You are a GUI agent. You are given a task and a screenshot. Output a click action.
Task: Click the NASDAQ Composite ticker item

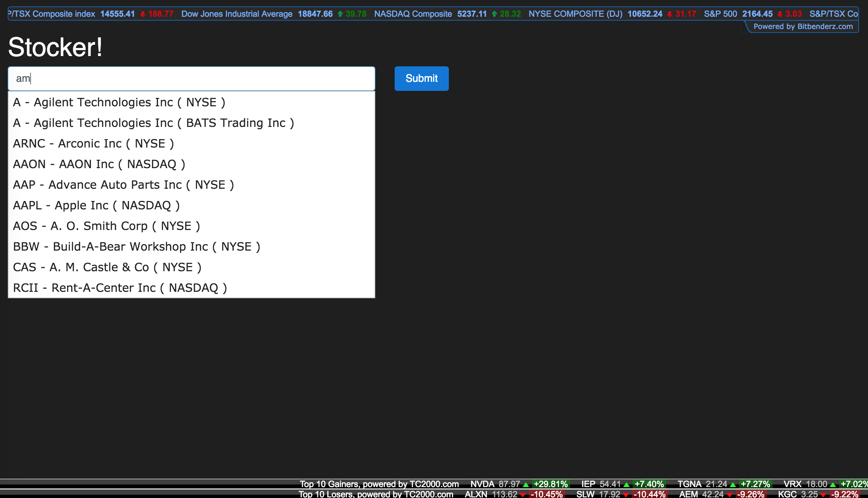tap(413, 14)
